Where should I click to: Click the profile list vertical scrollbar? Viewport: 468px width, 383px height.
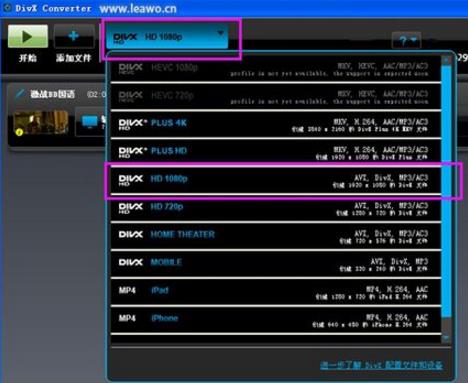446,192
